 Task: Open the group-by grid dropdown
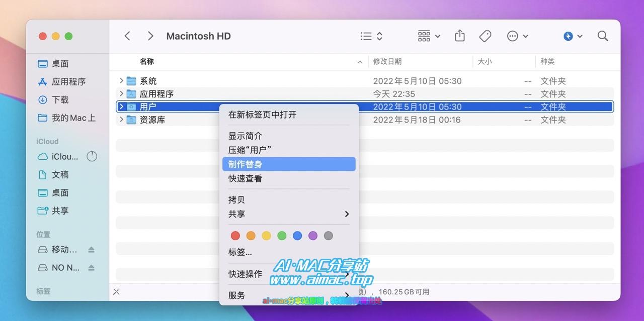(x=429, y=36)
